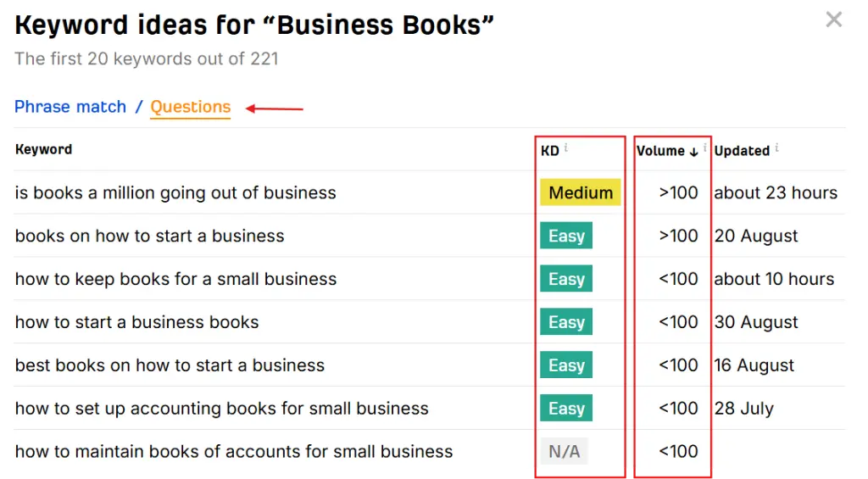Click the Updated info icon
The image size is (868, 479).
tap(776, 148)
